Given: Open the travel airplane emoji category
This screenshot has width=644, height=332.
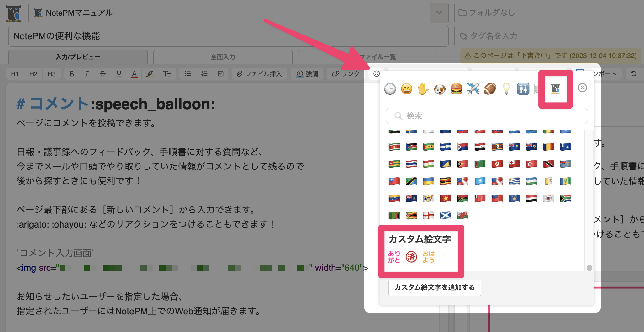Looking at the screenshot, I should point(473,89).
